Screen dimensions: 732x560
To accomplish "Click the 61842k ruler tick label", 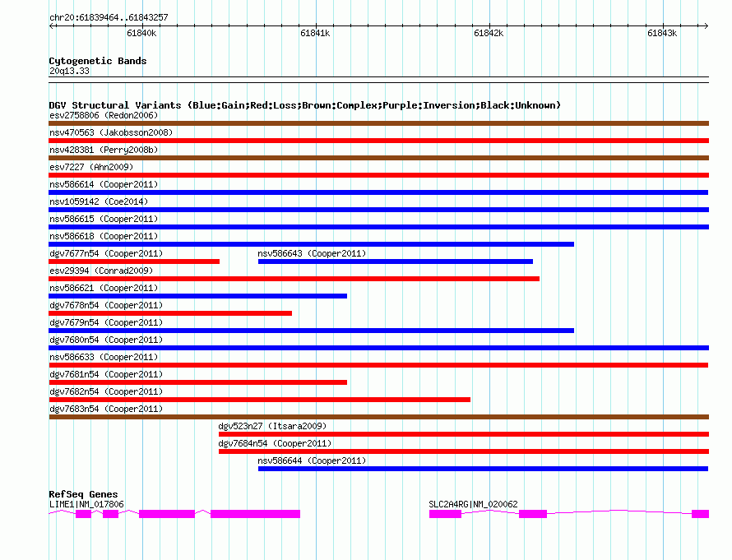I will tap(489, 33).
